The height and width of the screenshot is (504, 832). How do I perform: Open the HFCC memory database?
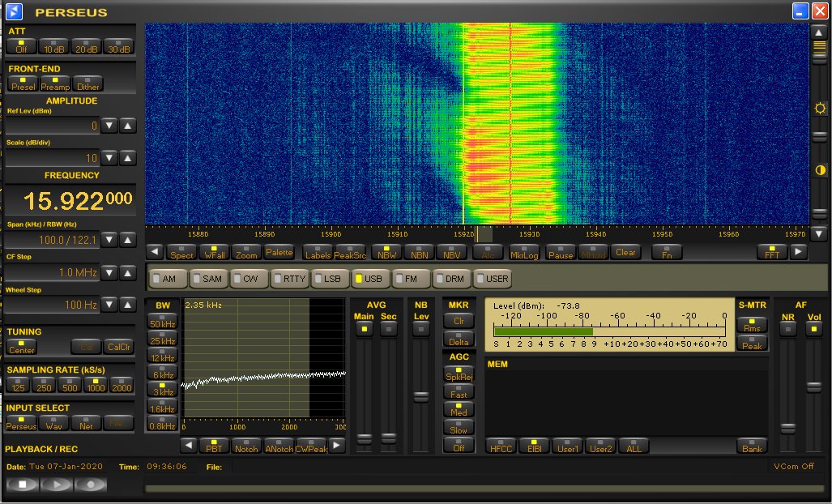(501, 445)
